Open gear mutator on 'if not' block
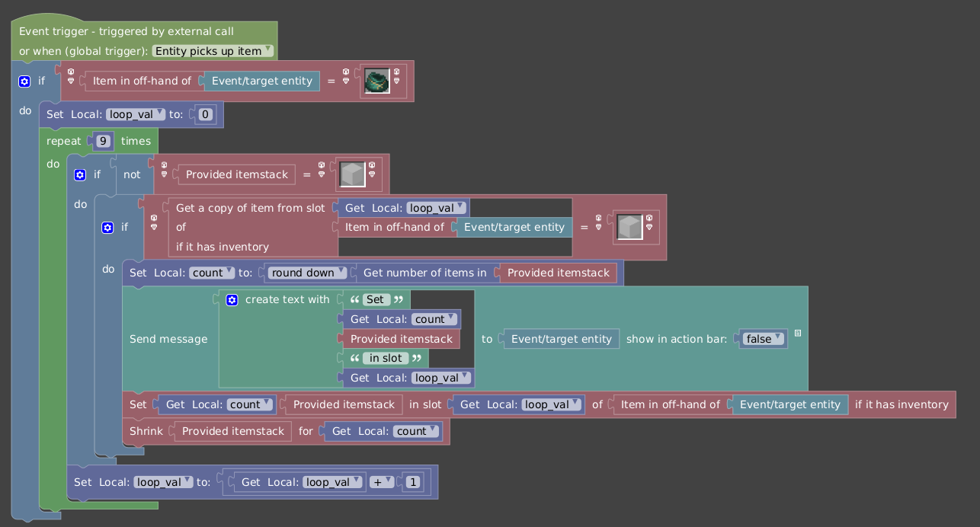 coord(80,174)
